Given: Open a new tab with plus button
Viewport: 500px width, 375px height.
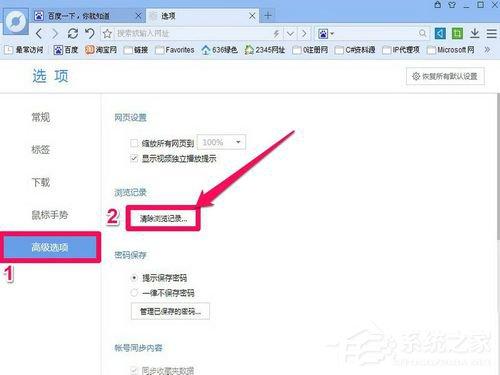Looking at the screenshot, I should (268, 15).
